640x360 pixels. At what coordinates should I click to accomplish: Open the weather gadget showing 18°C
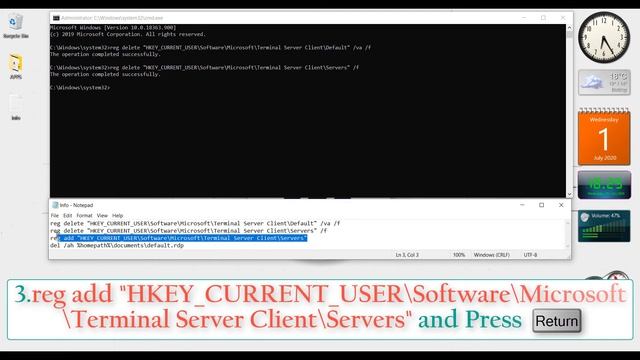coord(604,82)
